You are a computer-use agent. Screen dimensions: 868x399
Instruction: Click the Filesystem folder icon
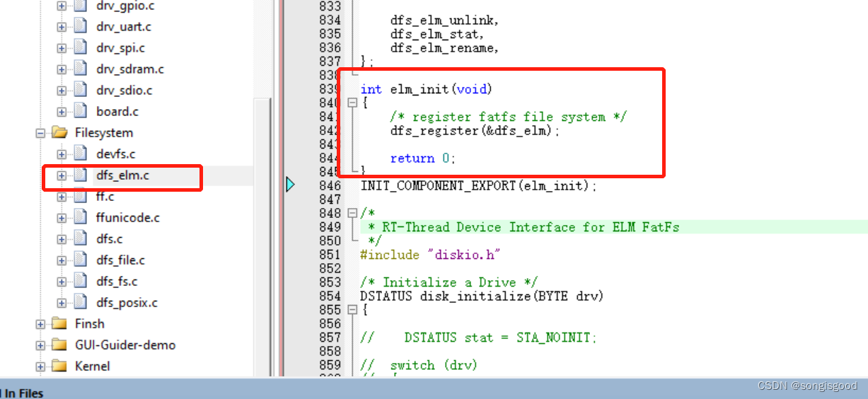pyautogui.click(x=59, y=132)
